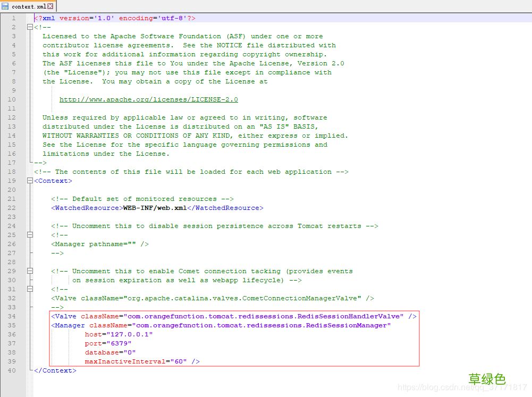Click the Manager pathname="" line
This screenshot has width=532, height=397.
point(100,244)
